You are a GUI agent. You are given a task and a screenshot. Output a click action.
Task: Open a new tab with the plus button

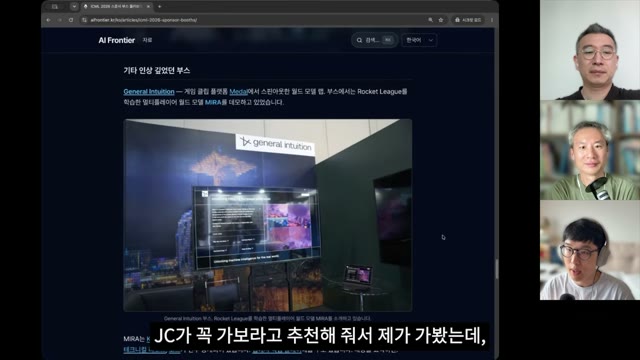160,7
